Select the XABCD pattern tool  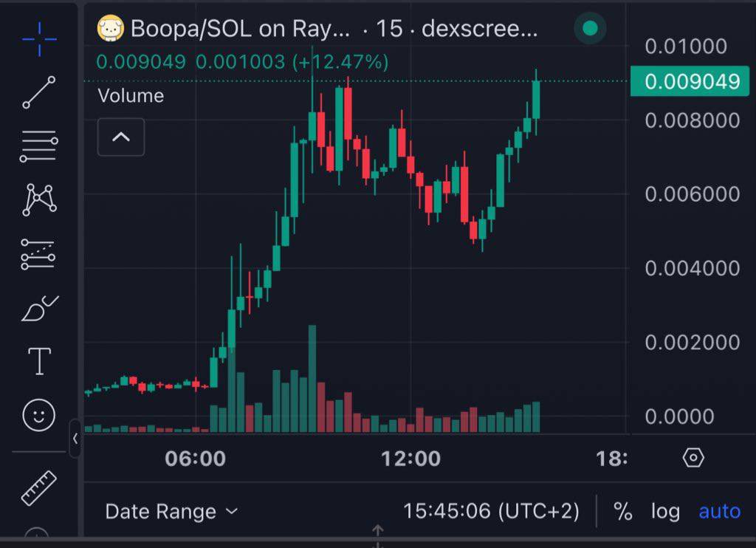click(40, 199)
